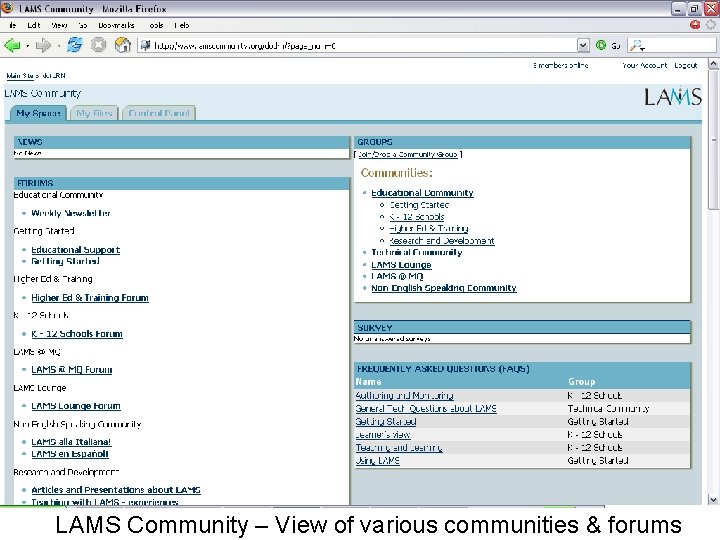The height and width of the screenshot is (540, 720).
Task: Open the LAMS @ MQ Forum link
Action: pos(72,370)
